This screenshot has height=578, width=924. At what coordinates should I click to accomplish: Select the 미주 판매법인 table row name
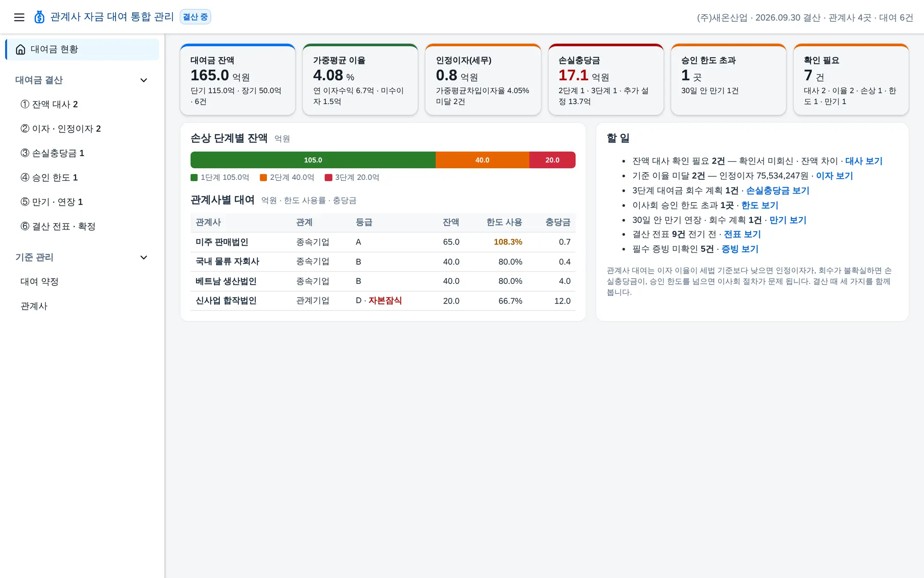222,242
